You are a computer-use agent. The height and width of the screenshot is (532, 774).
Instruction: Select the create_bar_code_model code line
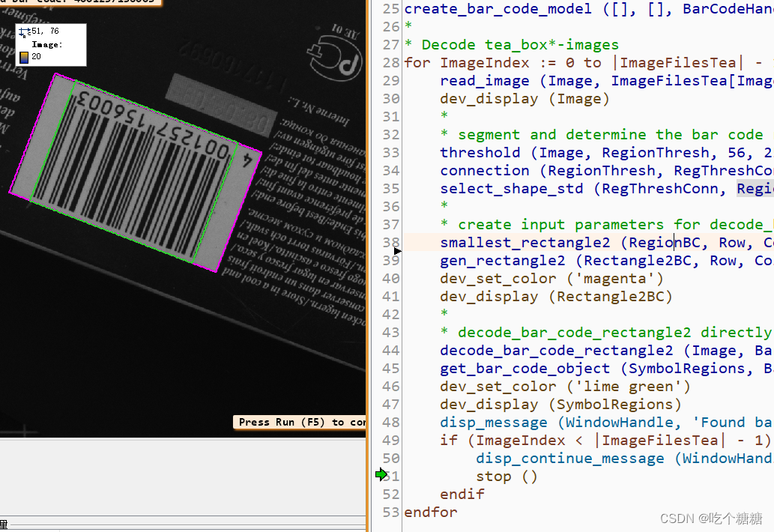[x=589, y=9]
